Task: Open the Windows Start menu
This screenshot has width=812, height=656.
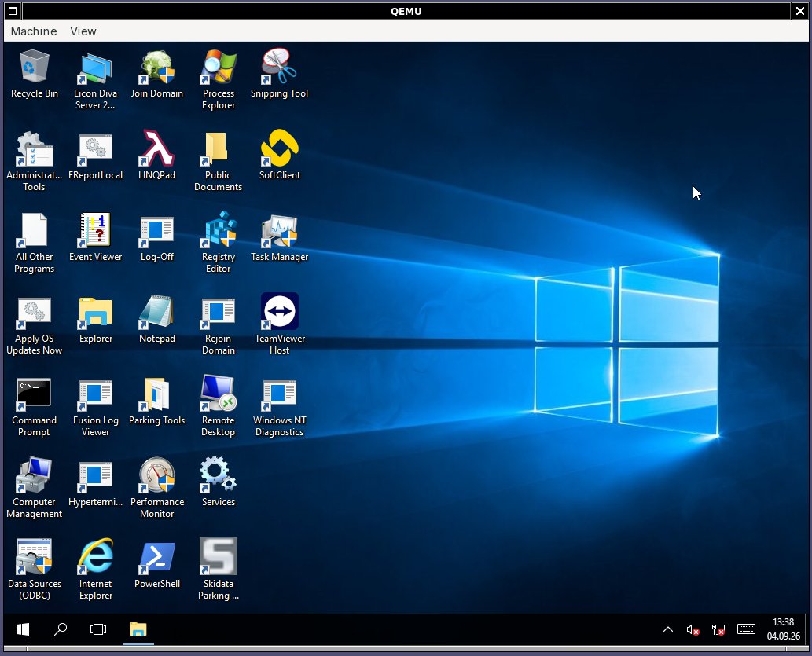Action: [x=23, y=629]
